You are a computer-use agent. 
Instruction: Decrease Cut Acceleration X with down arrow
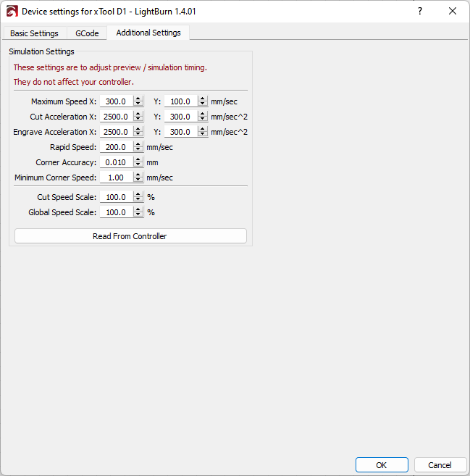coord(138,120)
